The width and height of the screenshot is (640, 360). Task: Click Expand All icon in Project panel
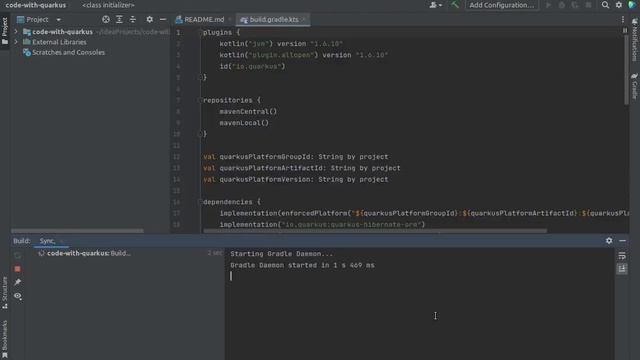(x=119, y=20)
